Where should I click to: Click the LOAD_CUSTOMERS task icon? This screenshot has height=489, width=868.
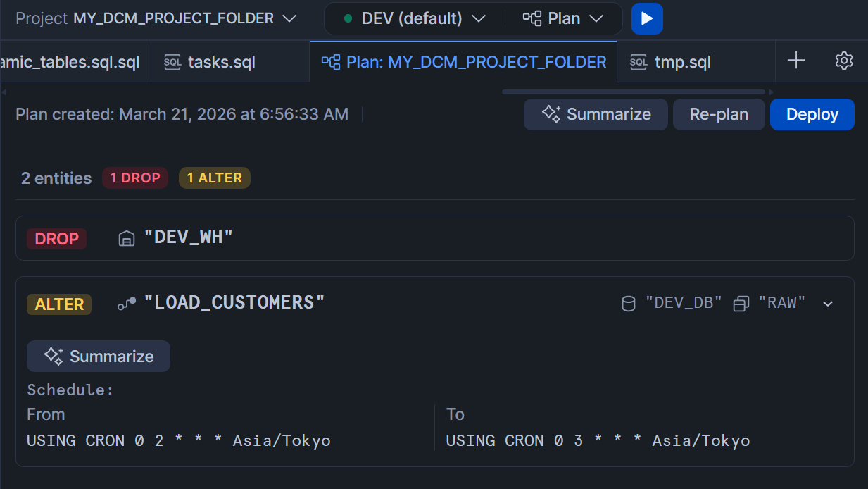click(x=127, y=304)
